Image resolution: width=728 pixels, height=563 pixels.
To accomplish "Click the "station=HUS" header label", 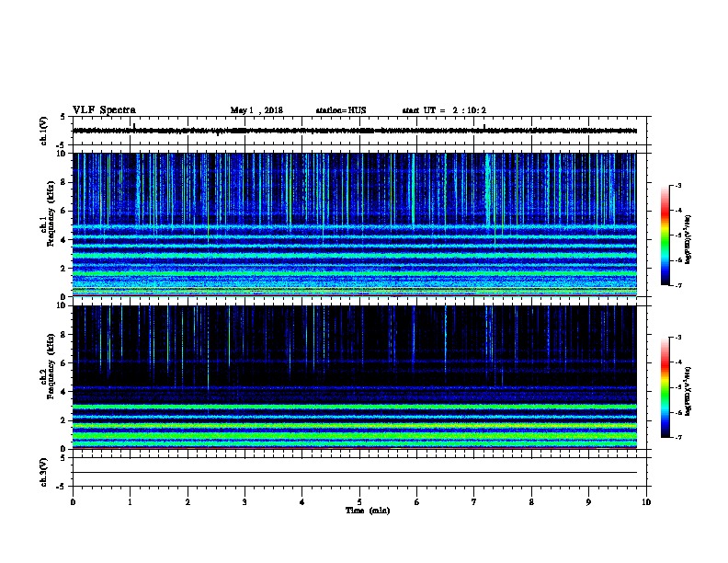I will (x=341, y=110).
